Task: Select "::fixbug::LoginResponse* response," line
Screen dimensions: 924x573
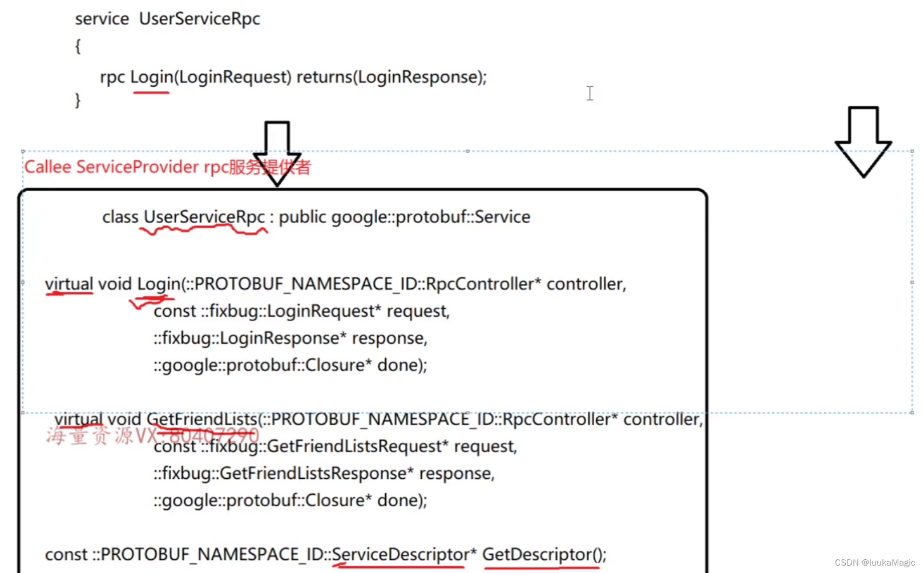Action: pos(290,338)
